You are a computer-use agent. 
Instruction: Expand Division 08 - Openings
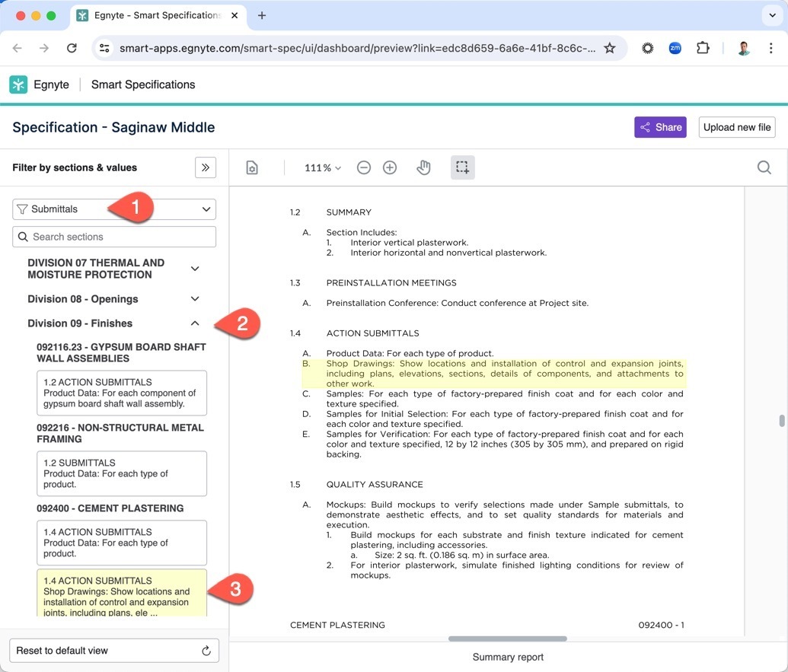click(195, 299)
